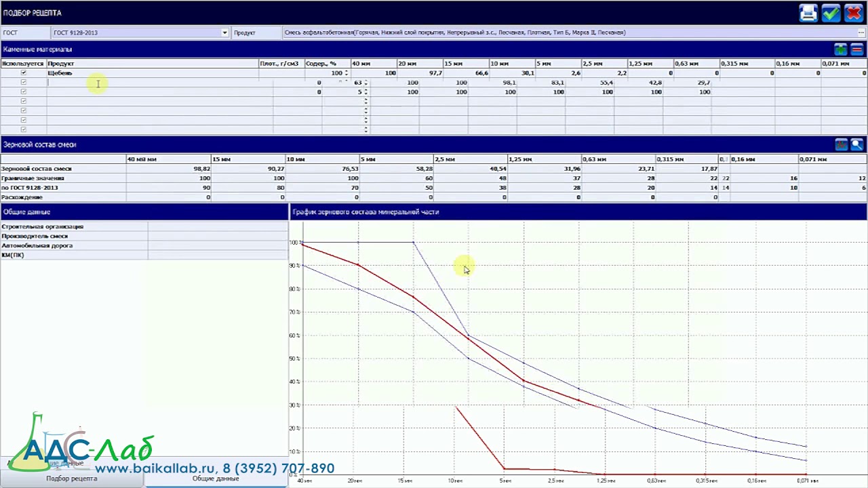Click the Содер., % column header
This screenshot has height=488, width=868.
click(327, 63)
